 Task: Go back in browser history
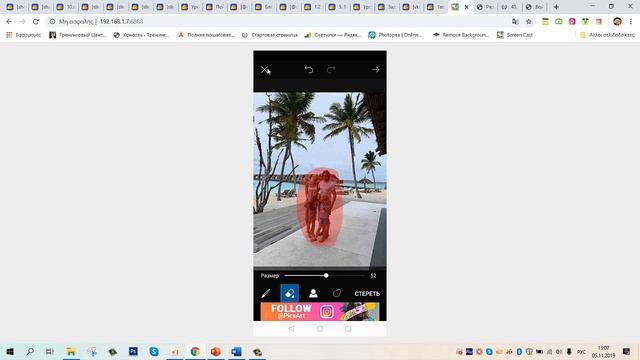click(9, 22)
